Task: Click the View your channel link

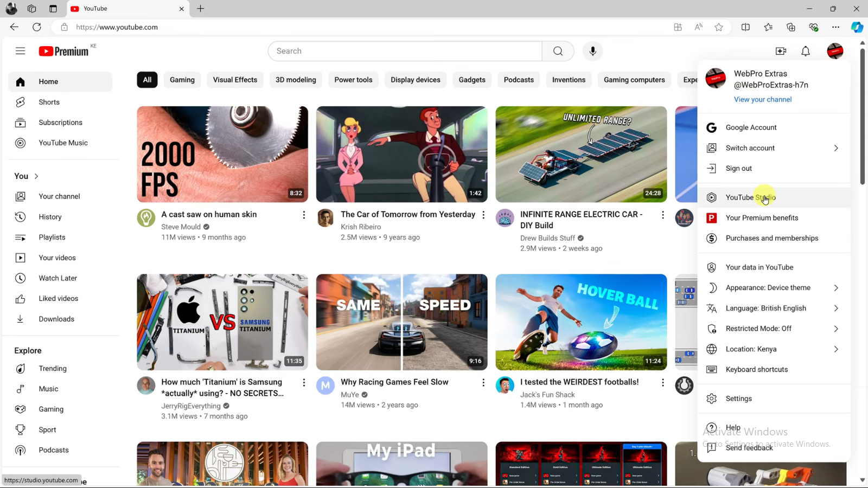Action: point(762,100)
